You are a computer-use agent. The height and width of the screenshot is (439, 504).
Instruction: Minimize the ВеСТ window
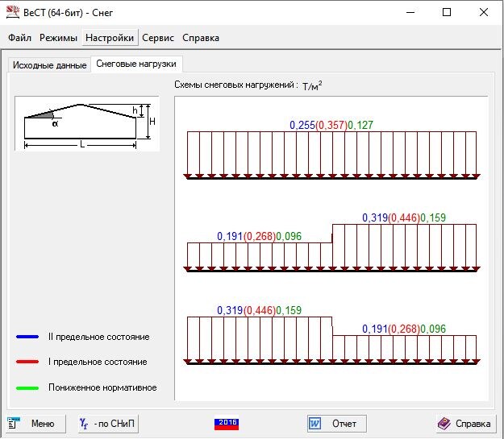(410, 13)
